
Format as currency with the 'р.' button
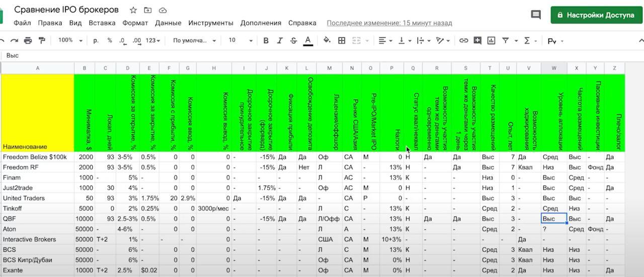click(x=96, y=40)
